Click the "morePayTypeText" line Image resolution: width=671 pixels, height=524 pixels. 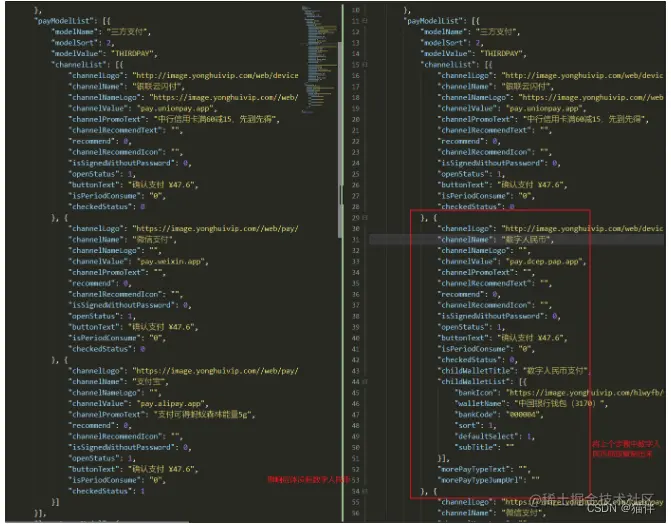pyautogui.click(x=484, y=469)
